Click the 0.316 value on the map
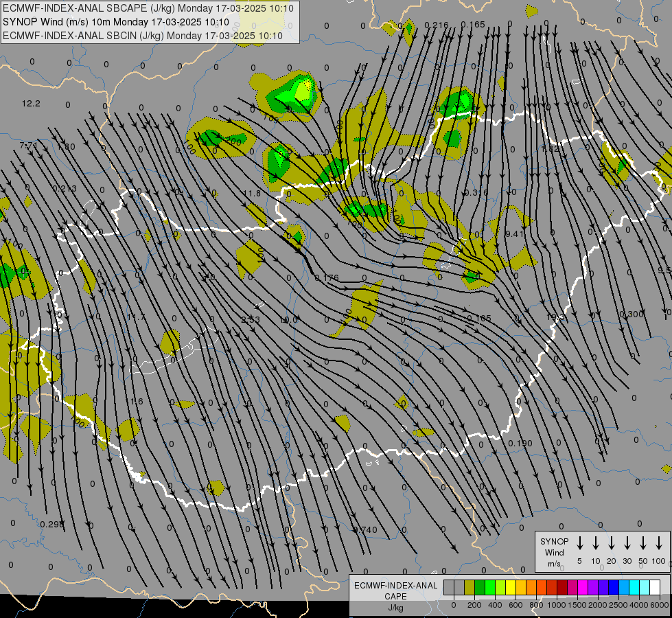The height and width of the screenshot is (618, 672). [x=476, y=192]
